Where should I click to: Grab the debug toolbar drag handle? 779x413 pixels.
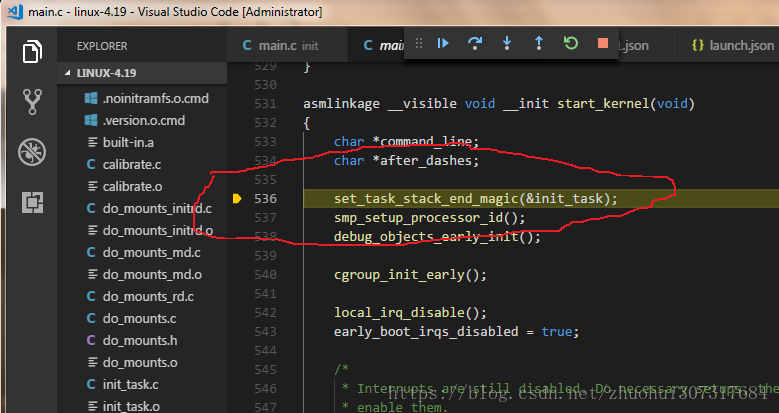click(419, 44)
